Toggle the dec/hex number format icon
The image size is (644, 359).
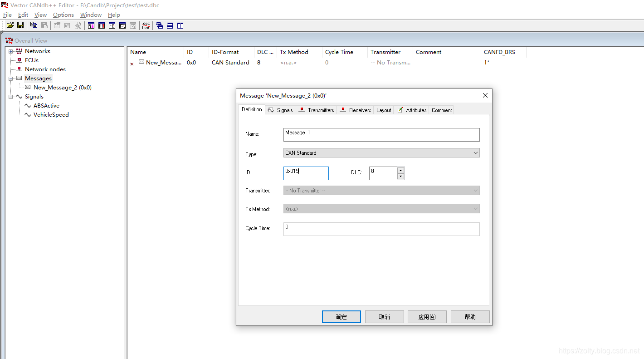click(146, 25)
